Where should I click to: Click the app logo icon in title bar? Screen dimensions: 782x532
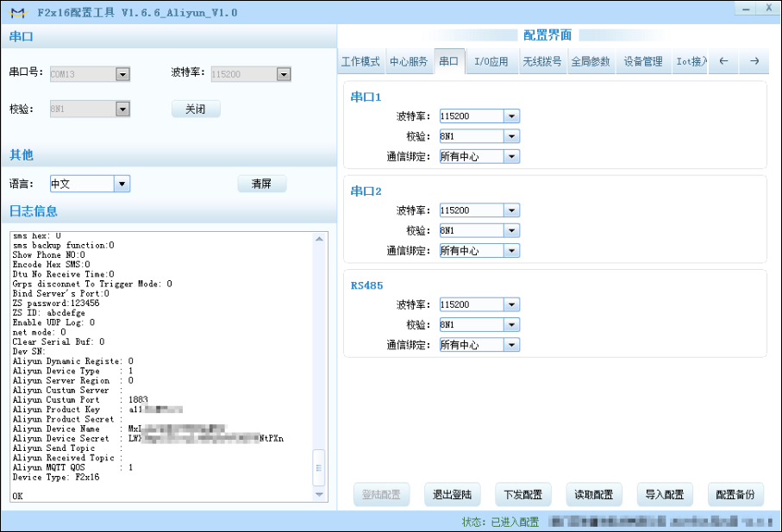click(17, 13)
